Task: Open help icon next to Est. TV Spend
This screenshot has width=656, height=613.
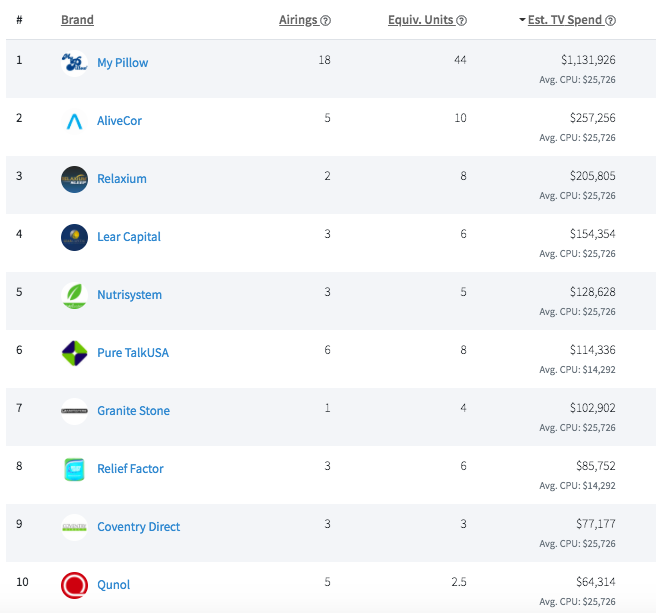Action: 610,21
